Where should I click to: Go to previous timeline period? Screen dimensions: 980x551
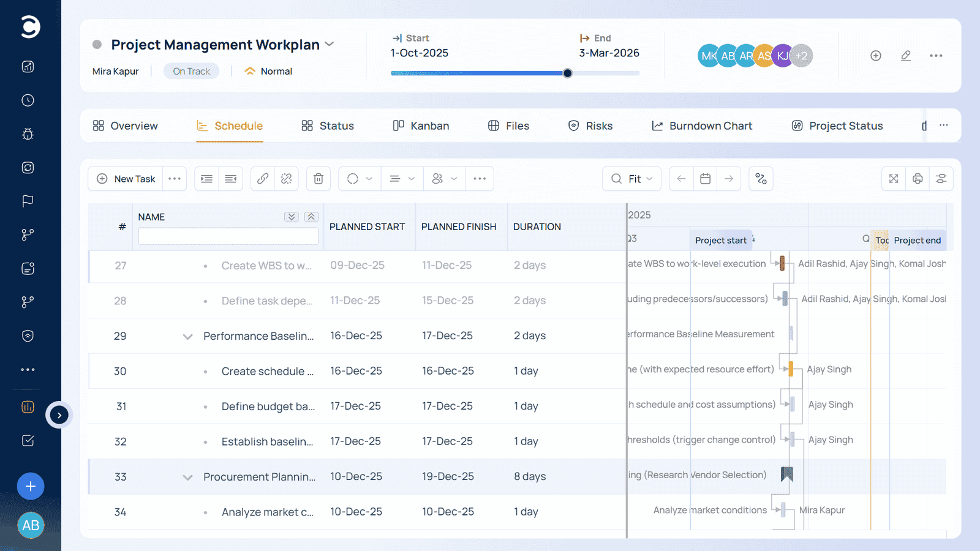point(682,179)
